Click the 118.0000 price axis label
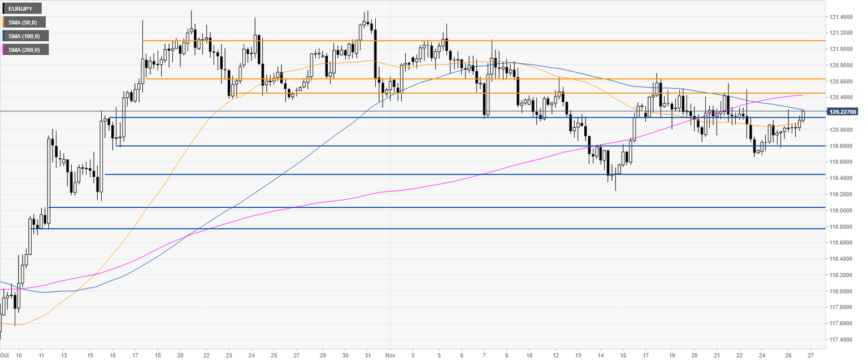 point(842,291)
